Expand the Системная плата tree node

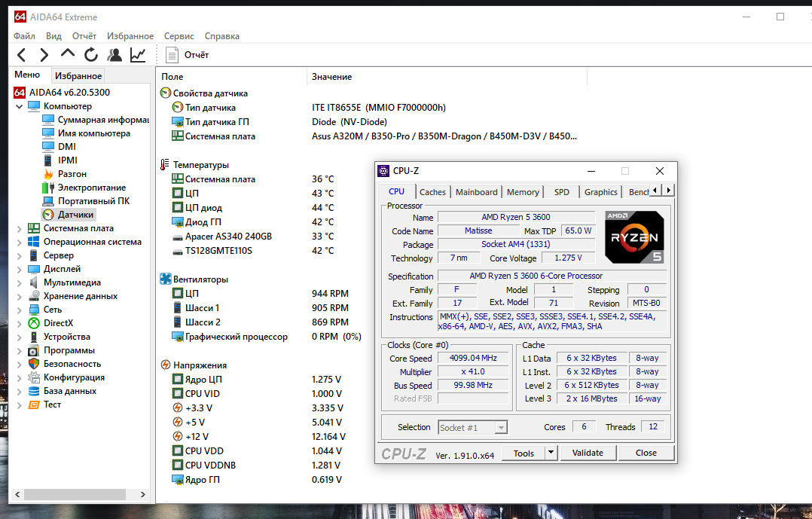pos(19,228)
